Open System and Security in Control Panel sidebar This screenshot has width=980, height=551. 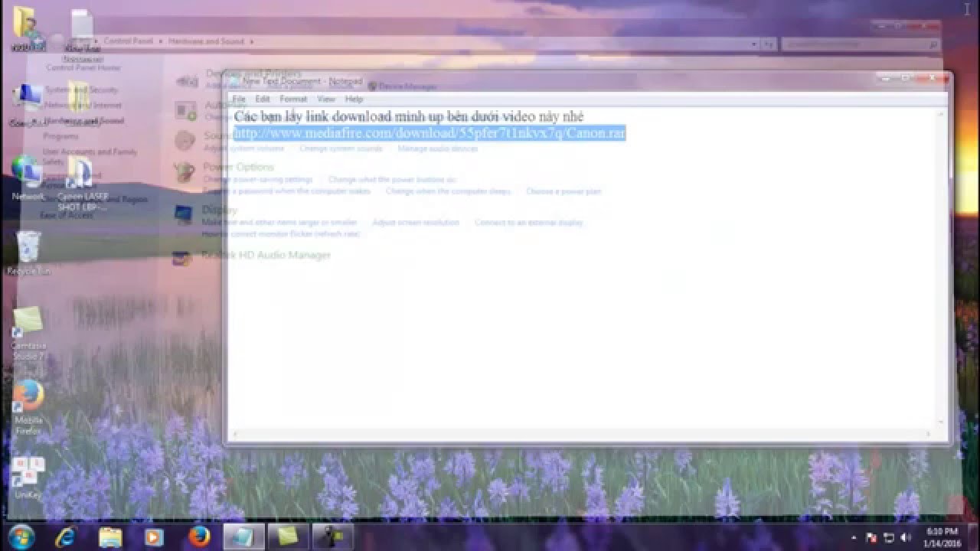[81, 90]
